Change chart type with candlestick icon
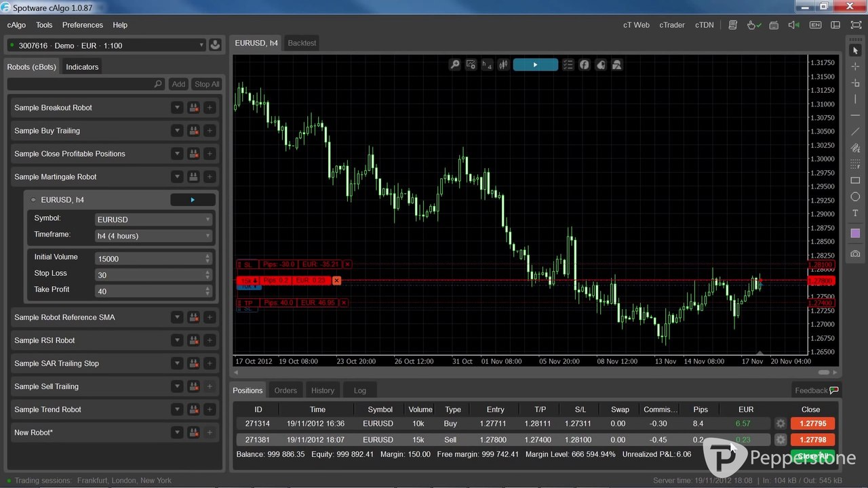 [503, 65]
